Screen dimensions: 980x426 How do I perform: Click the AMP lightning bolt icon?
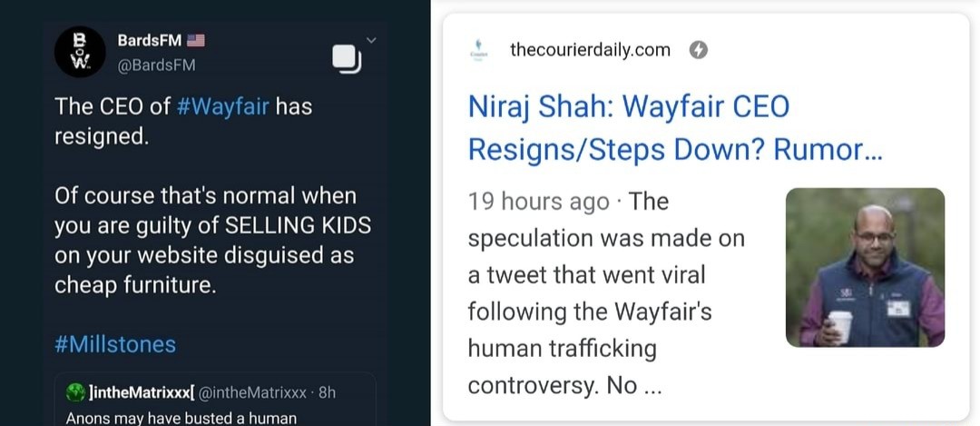(x=699, y=50)
